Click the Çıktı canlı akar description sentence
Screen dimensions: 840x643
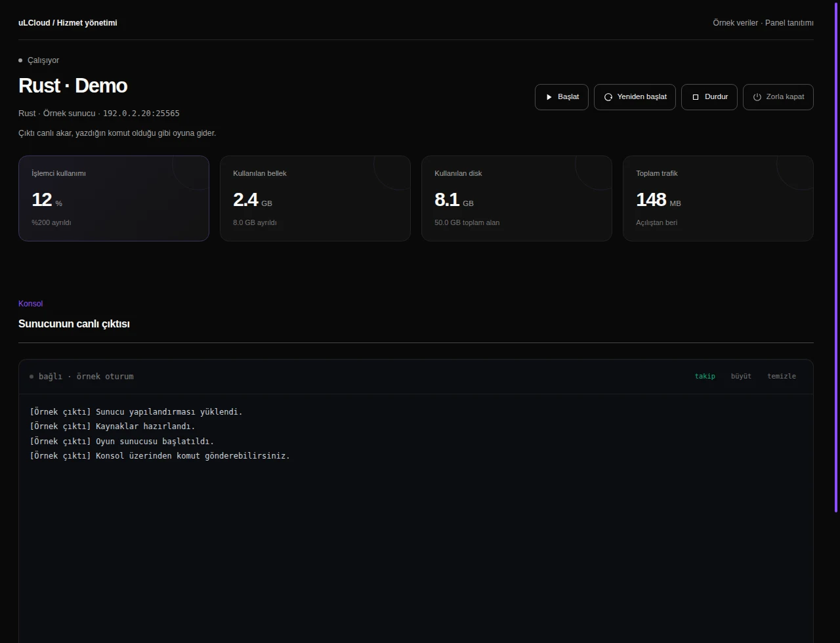(117, 133)
